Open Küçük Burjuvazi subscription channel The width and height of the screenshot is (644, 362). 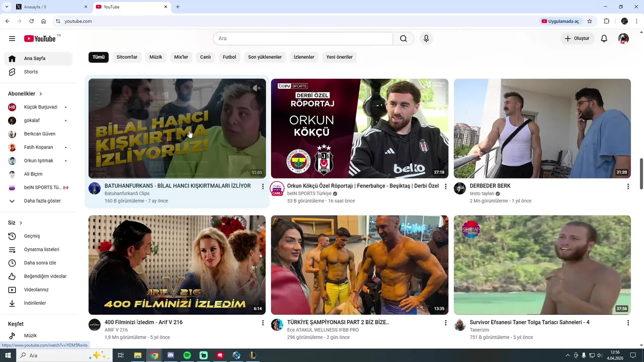(38, 107)
